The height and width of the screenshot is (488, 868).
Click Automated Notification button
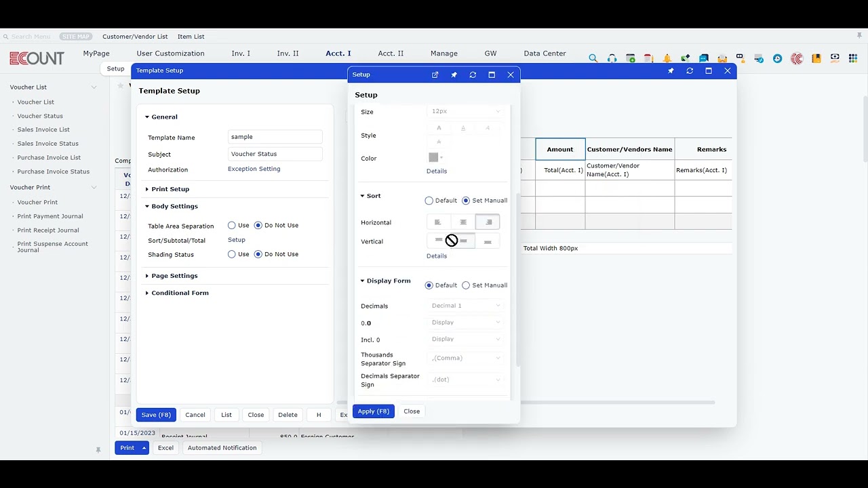point(222,448)
